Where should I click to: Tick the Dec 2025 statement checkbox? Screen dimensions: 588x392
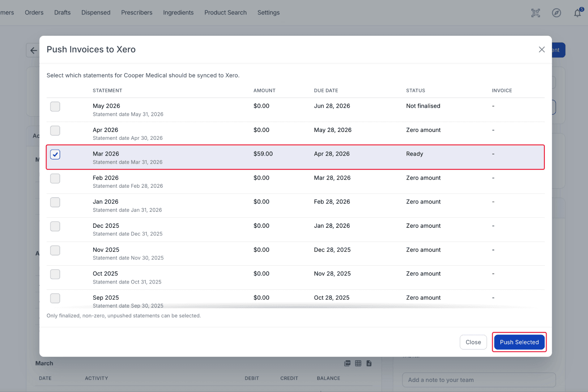pos(55,226)
